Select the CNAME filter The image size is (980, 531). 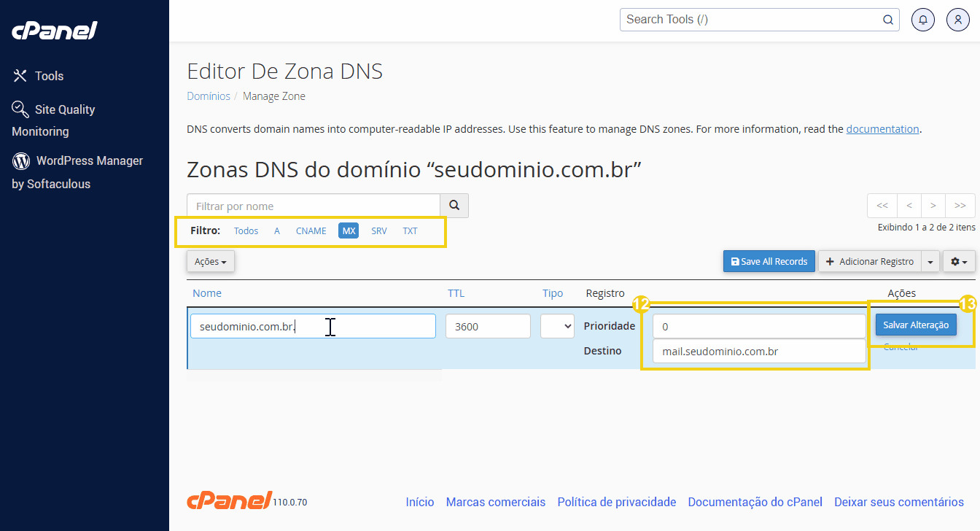[311, 230]
